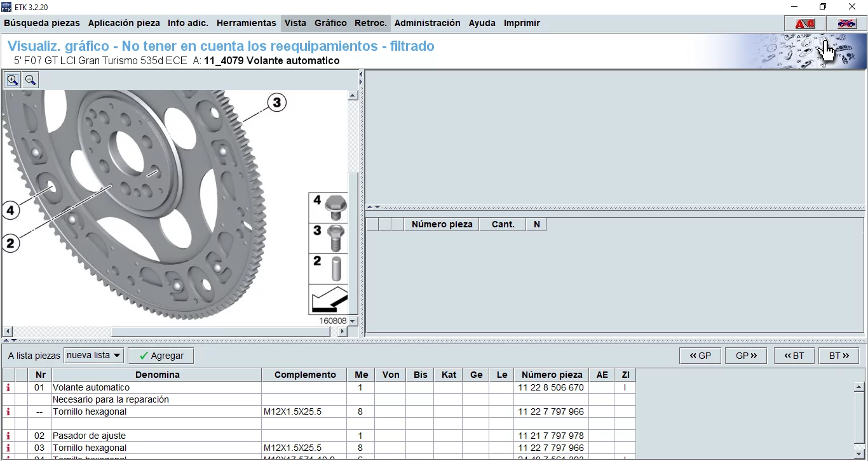Click the zoom-out magnifier icon
Viewport: 868px width, 461px height.
pos(30,79)
